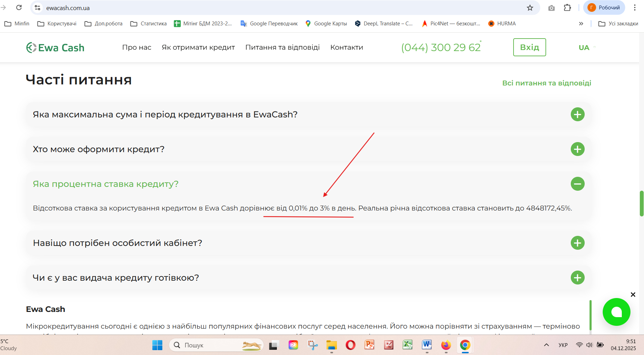This screenshot has width=644, height=355.
Task: Reload the page with the refresh icon
Action: 19,8
